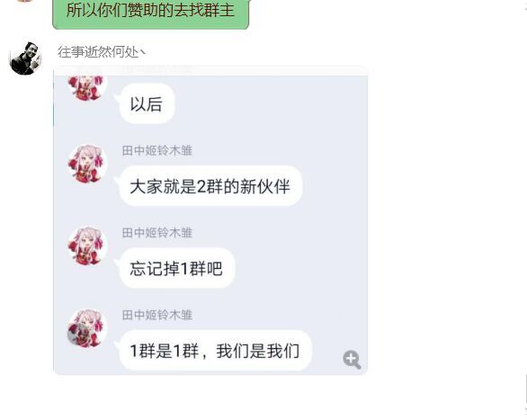Click the 以后 message bubble
Image resolution: width=527 pixels, height=420 pixels.
click(147, 103)
